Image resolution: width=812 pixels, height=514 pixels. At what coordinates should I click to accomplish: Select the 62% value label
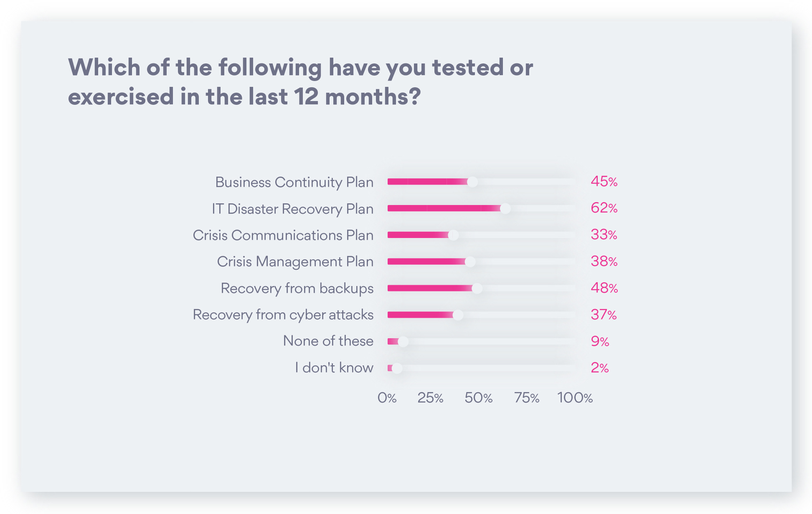coord(604,208)
